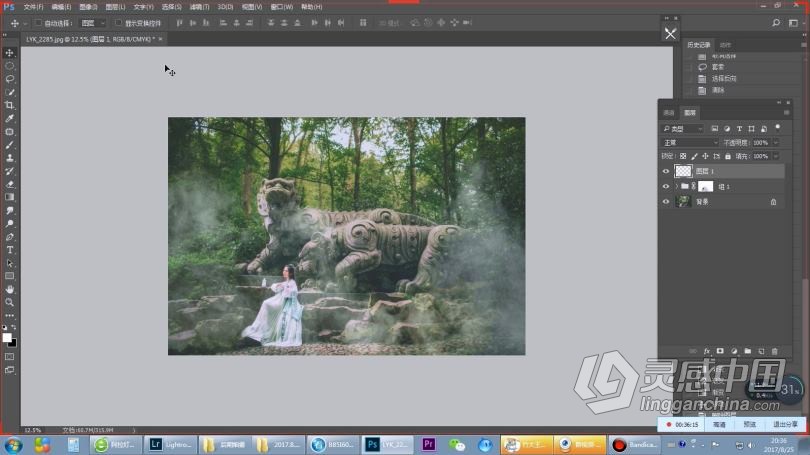810x455 pixels.
Task: Select the Eyedropper tool
Action: (x=9, y=118)
